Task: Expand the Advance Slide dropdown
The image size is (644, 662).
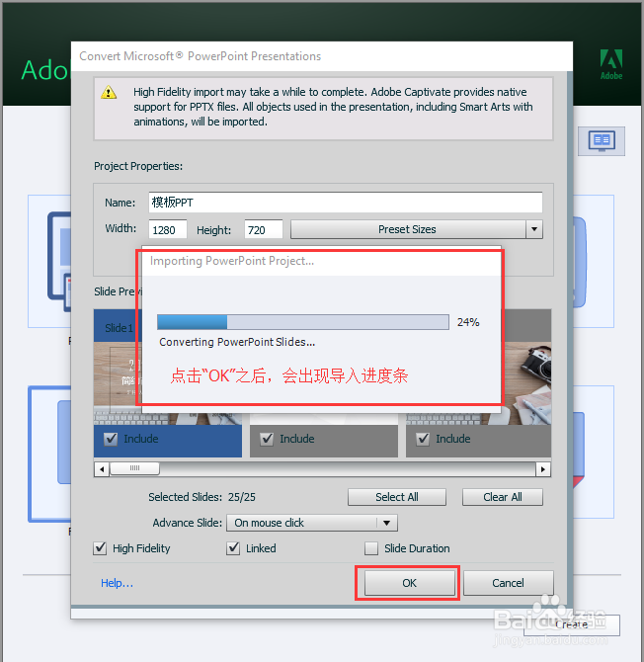Action: click(386, 523)
